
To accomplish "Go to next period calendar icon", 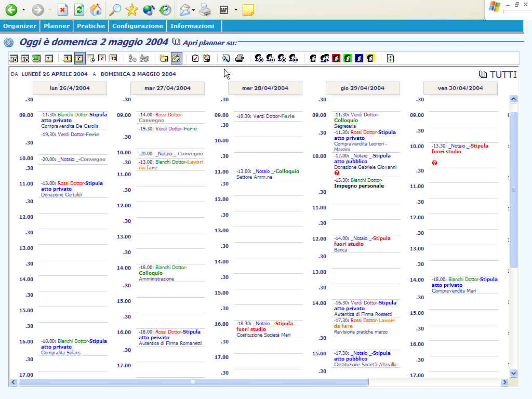I will click(x=25, y=58).
